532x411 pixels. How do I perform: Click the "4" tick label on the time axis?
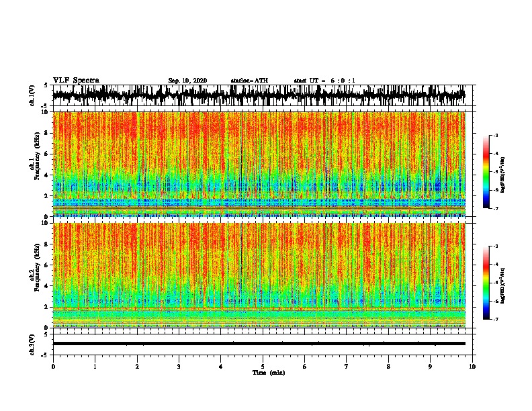pos(221,367)
